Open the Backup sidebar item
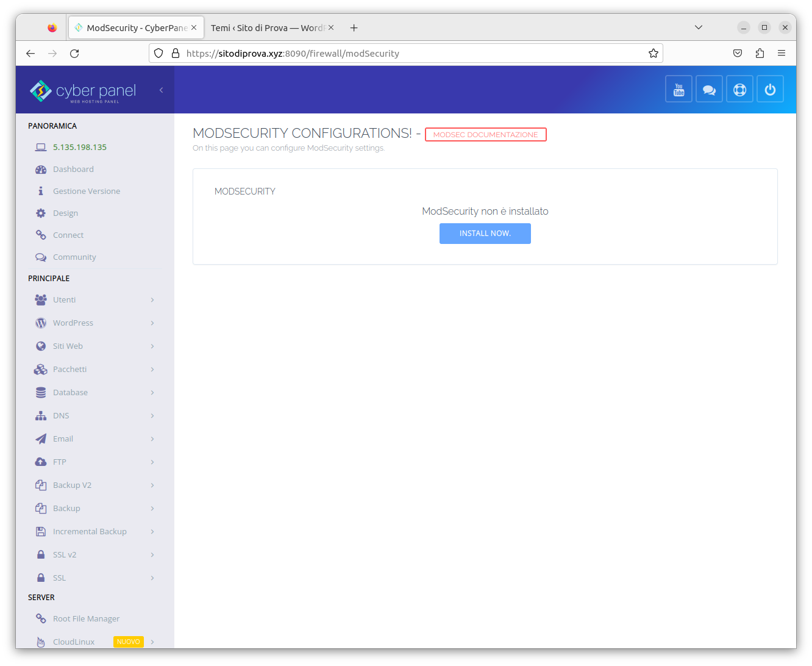The width and height of the screenshot is (812, 666). (66, 508)
